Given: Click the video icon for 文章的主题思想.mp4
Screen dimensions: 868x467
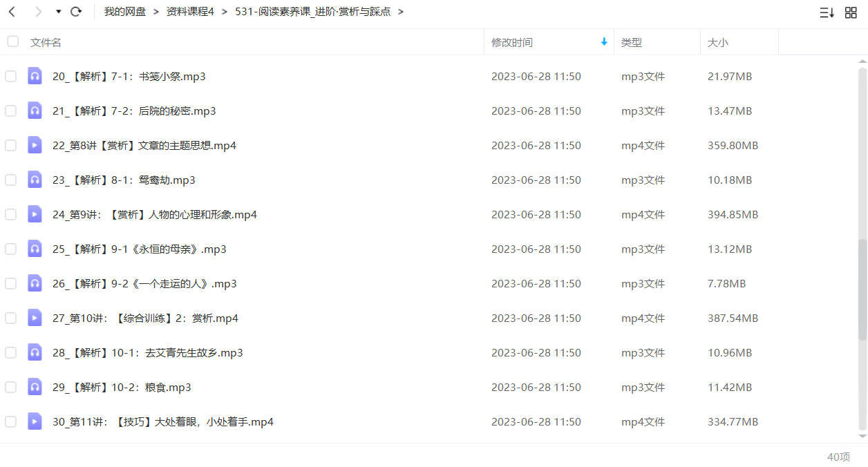Looking at the screenshot, I should tap(35, 145).
